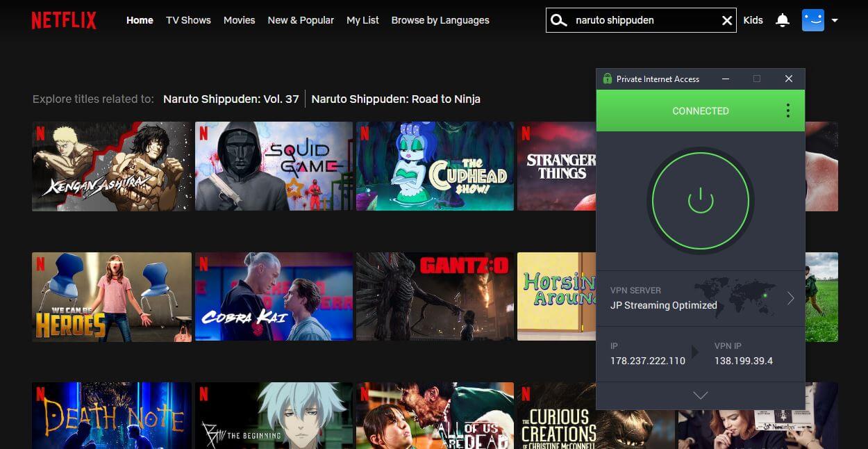Open the Kengan Ashura thumbnail
Image resolution: width=868 pixels, height=449 pixels.
[111, 166]
